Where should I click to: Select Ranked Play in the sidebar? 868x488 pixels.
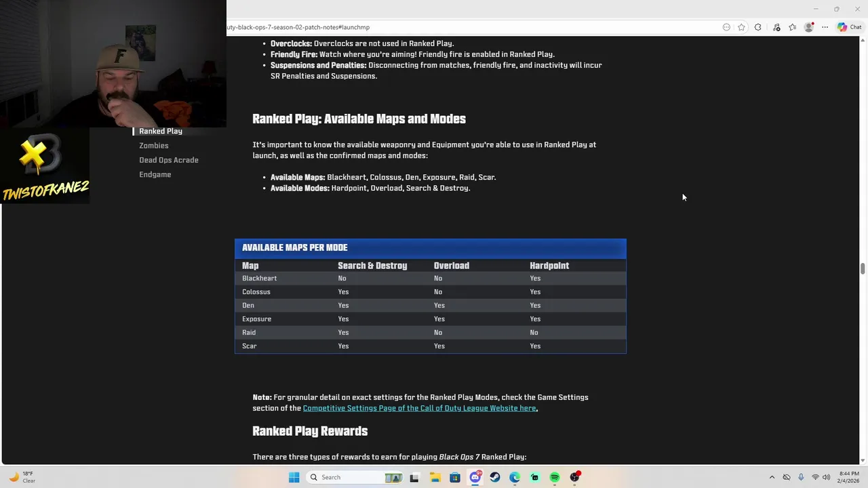(x=161, y=131)
